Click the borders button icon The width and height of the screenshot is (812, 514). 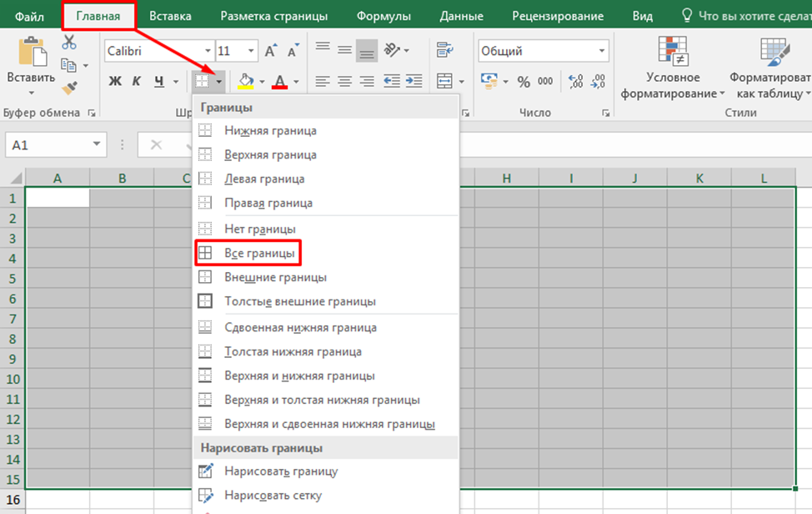click(x=202, y=81)
